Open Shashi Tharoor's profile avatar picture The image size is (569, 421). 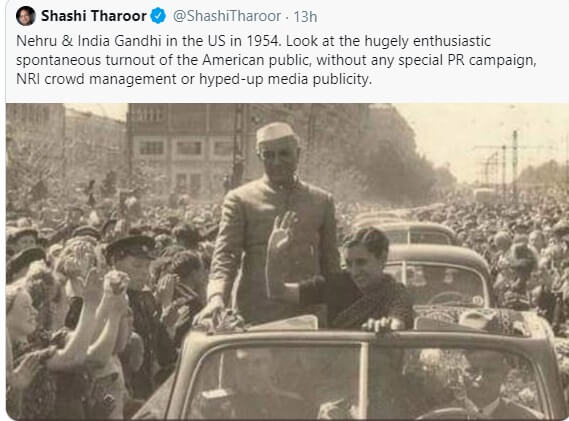pos(26,16)
